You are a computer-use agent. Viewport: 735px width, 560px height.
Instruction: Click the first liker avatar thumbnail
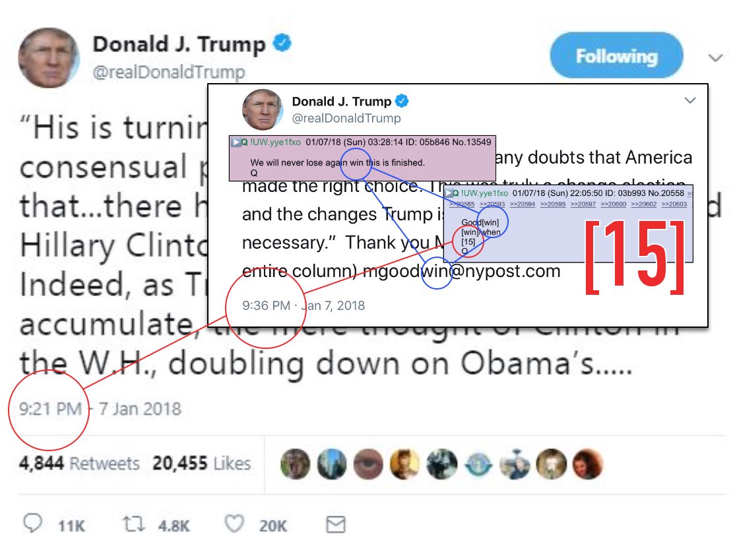pyautogui.click(x=296, y=464)
